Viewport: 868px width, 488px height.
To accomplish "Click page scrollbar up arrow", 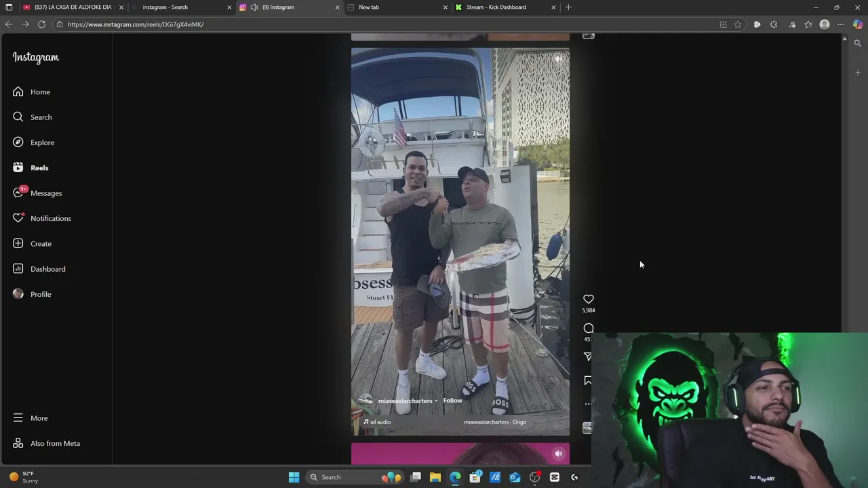I will [844, 39].
